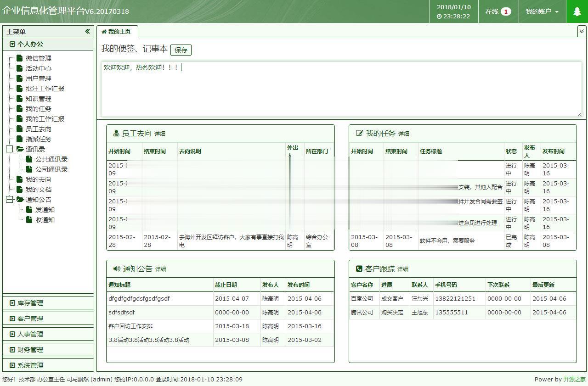Click the 我的任务 panel edit icon
The width and height of the screenshot is (588, 386).
[360, 134]
